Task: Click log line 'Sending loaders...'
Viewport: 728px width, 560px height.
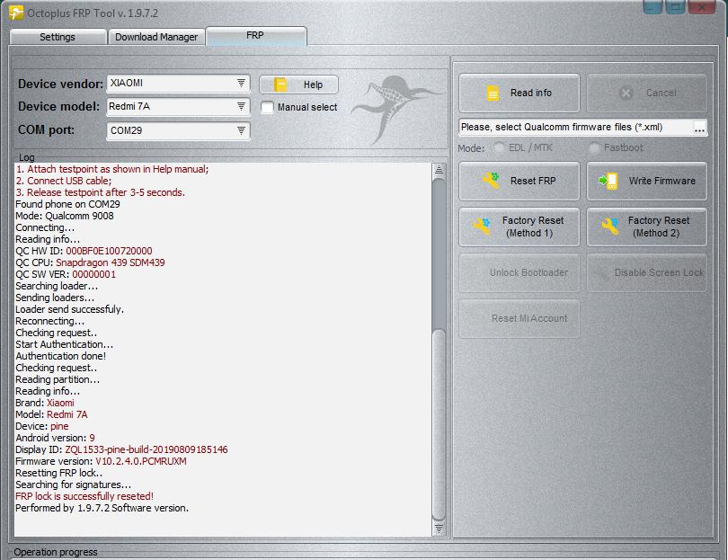Action: (55, 298)
